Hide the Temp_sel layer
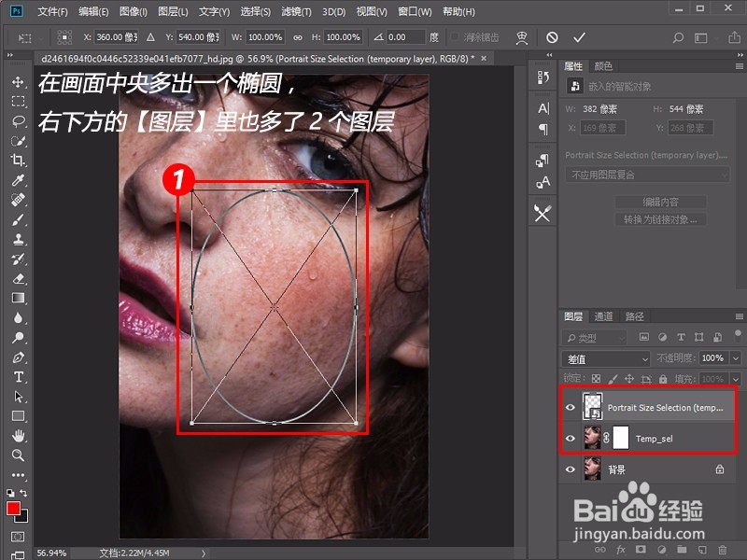Screen dimensions: 747x560 (570, 438)
